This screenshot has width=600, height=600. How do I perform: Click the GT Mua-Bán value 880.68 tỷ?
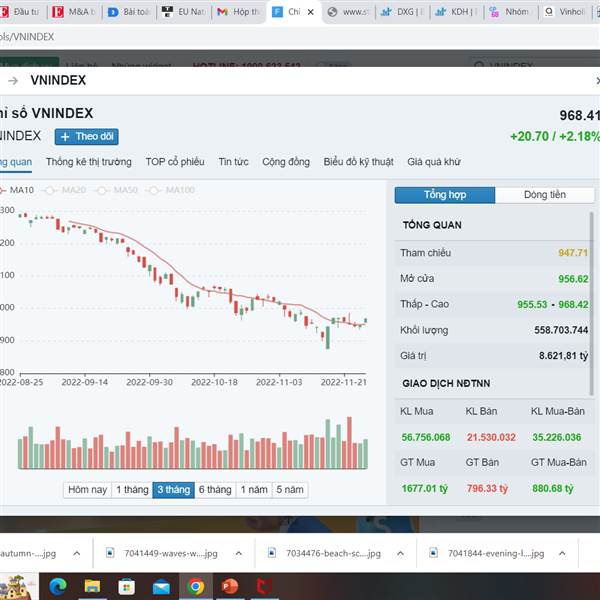point(553,489)
